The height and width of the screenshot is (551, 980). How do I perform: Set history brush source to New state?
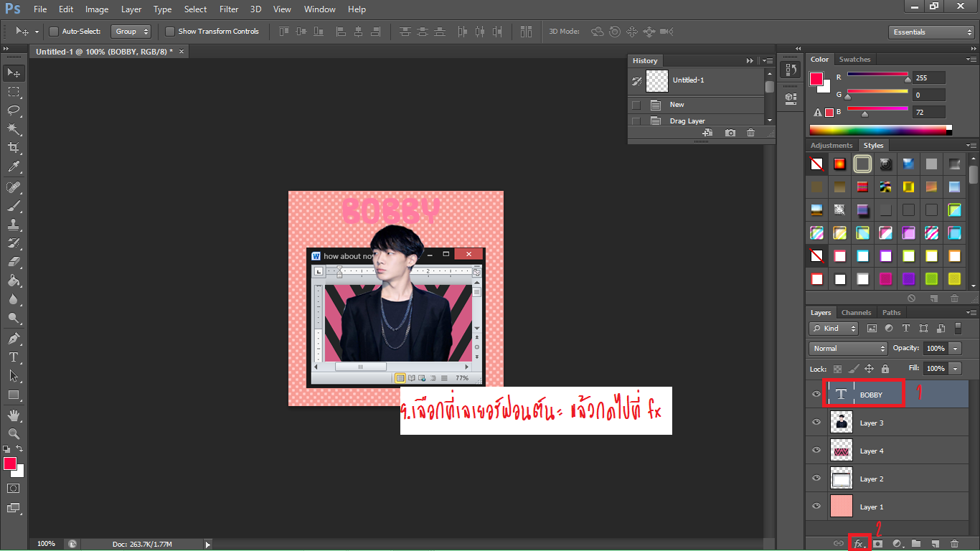click(x=636, y=105)
